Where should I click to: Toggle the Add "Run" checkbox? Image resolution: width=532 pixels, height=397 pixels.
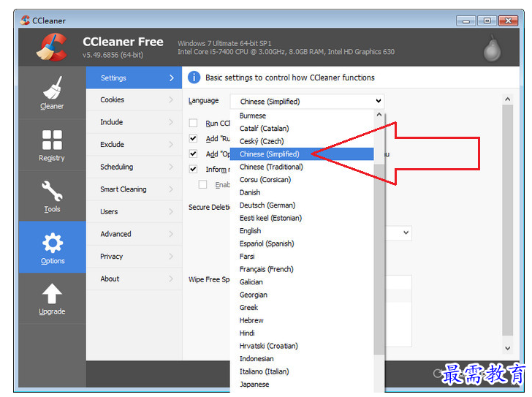[x=193, y=138]
